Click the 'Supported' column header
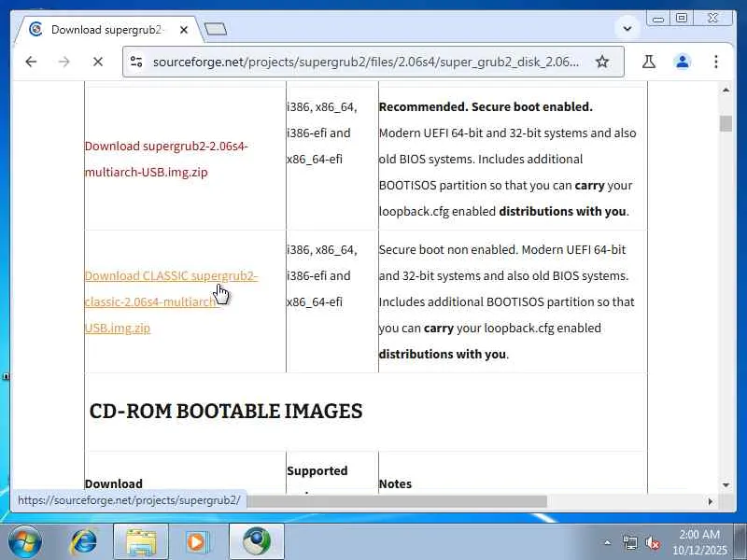This screenshot has width=747, height=560. point(317,471)
